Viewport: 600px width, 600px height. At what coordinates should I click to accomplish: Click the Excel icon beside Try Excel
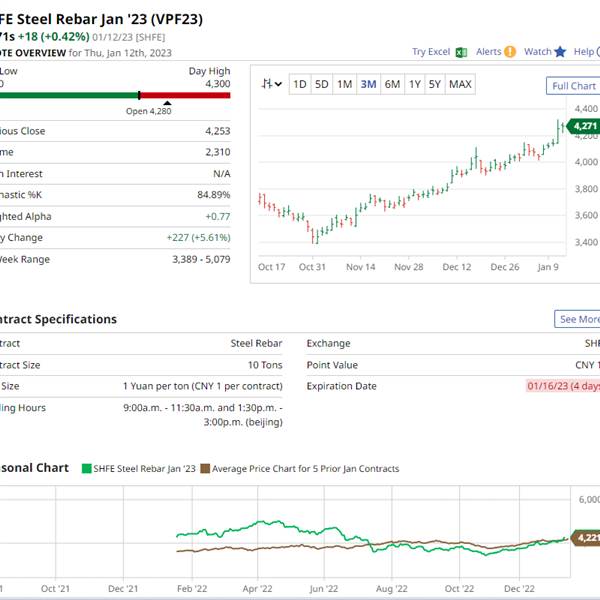(461, 52)
